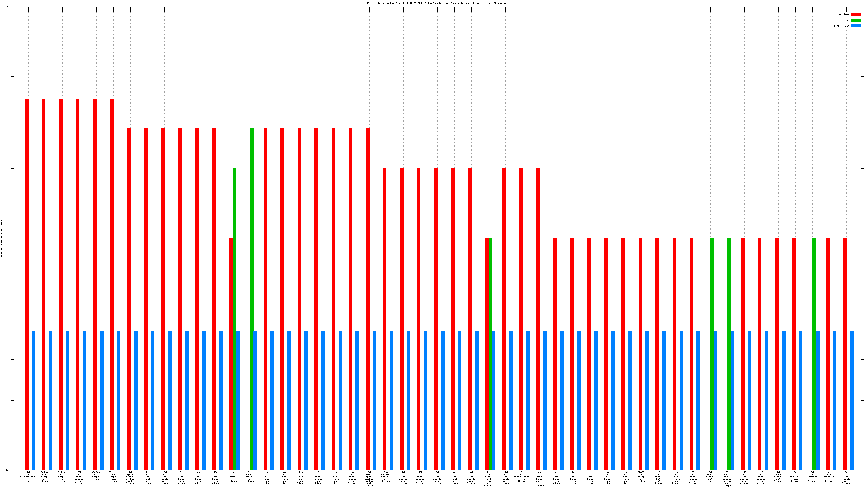Click the 'Not Spam' legend label
The image size is (868, 488).
843,14
